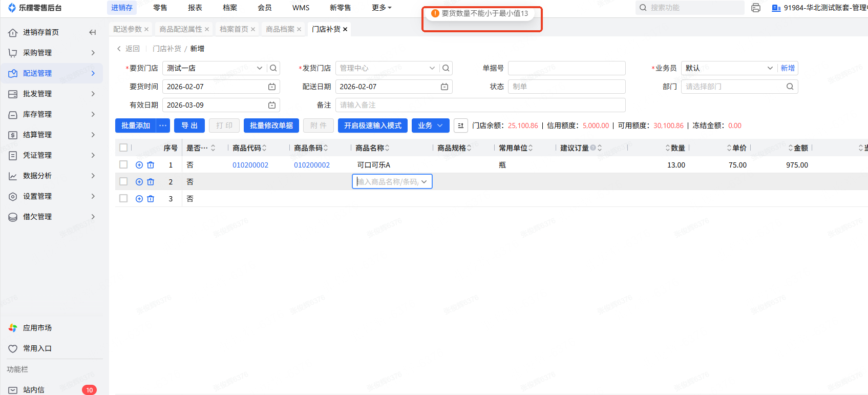Screen dimensions: 868x395
Task: Switch to the 报表 top menu
Action: [x=195, y=8]
